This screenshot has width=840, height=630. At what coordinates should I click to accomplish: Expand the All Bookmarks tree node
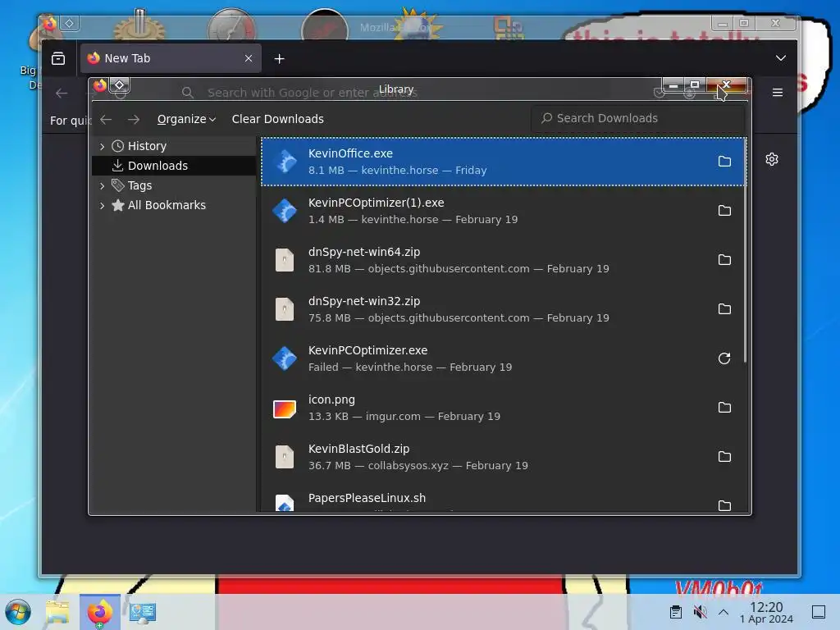click(103, 205)
